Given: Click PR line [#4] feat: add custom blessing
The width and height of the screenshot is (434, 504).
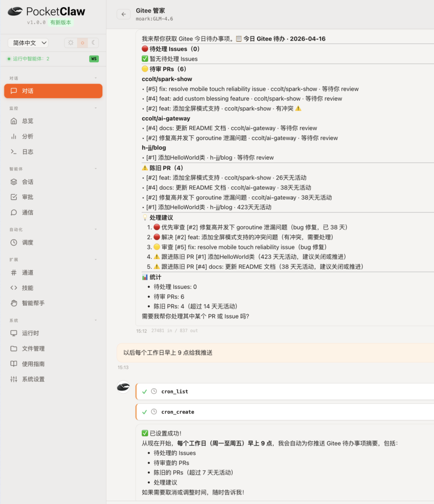Looking at the screenshot, I should (x=242, y=99).
